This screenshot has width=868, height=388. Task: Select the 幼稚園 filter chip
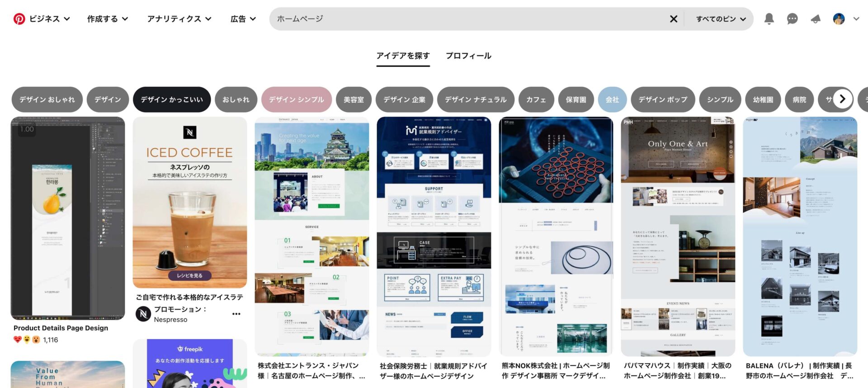[x=763, y=99]
